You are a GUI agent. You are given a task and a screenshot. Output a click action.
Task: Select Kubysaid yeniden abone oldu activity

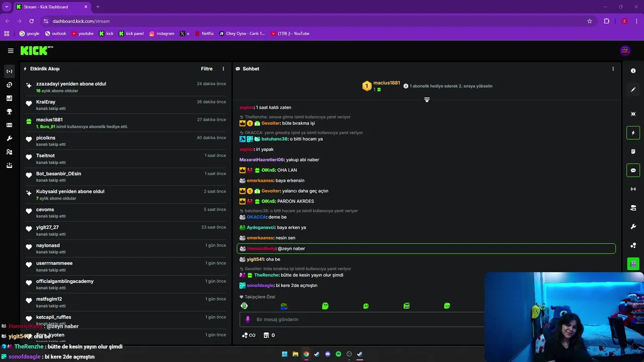coord(126,195)
